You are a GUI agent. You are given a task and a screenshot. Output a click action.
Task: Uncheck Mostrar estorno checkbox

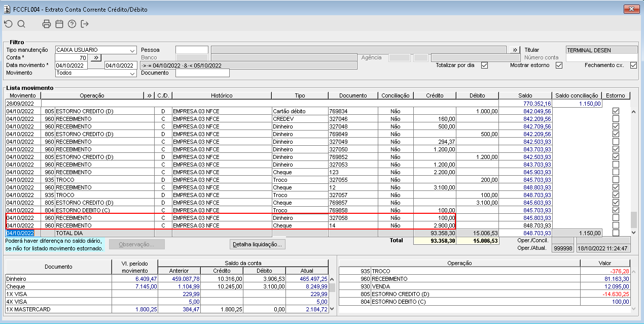click(559, 66)
